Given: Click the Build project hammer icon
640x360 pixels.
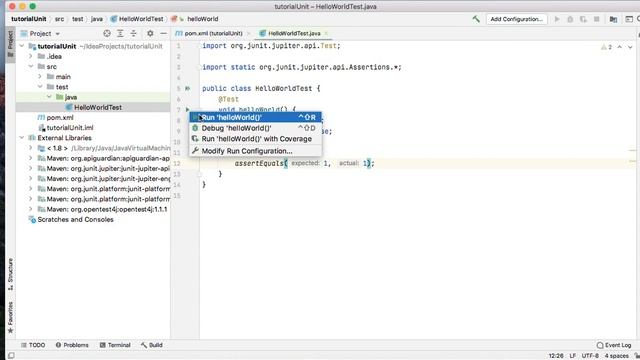Looking at the screenshot, I should 476,19.
